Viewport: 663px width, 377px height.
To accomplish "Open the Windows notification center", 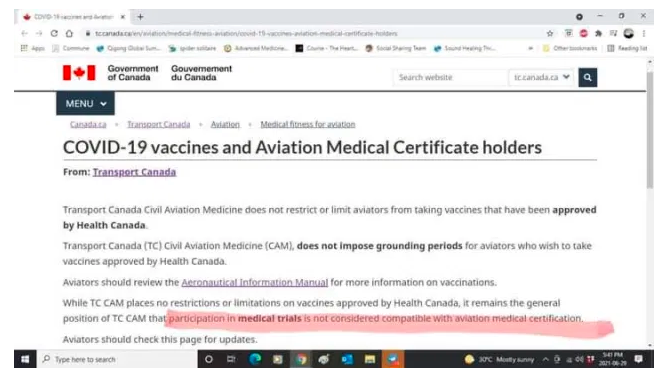I will (638, 359).
